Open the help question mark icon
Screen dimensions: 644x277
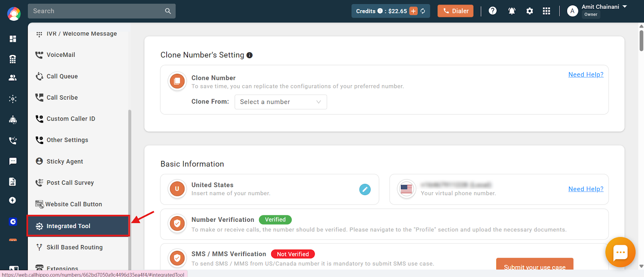493,11
